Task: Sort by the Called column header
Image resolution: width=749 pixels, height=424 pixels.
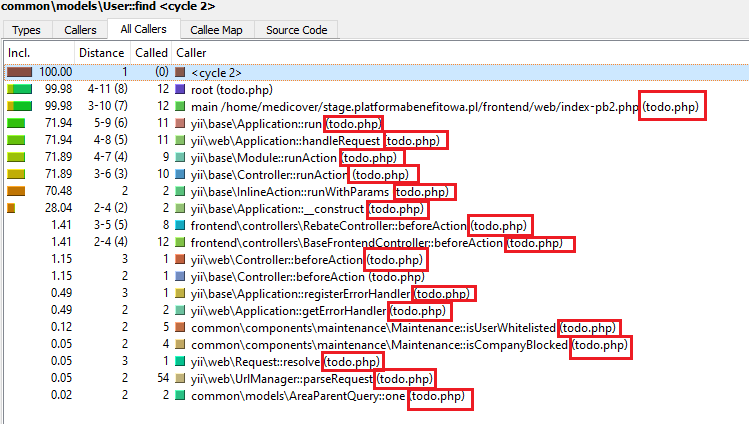Action: tap(151, 51)
